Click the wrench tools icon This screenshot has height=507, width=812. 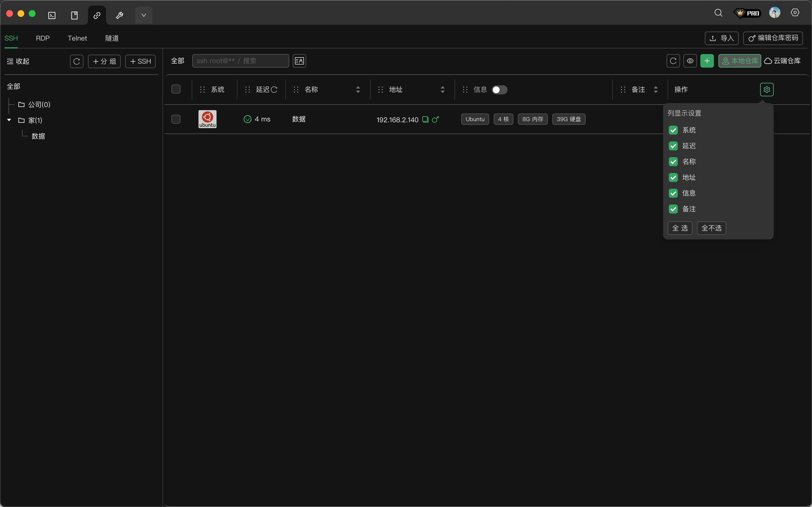coord(120,15)
